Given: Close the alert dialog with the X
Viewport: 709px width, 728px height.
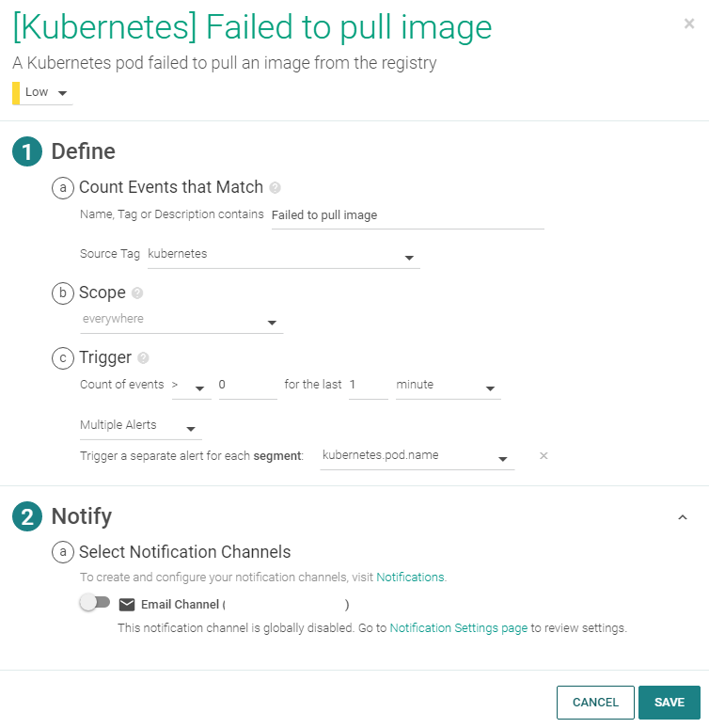Looking at the screenshot, I should pyautogui.click(x=689, y=24).
